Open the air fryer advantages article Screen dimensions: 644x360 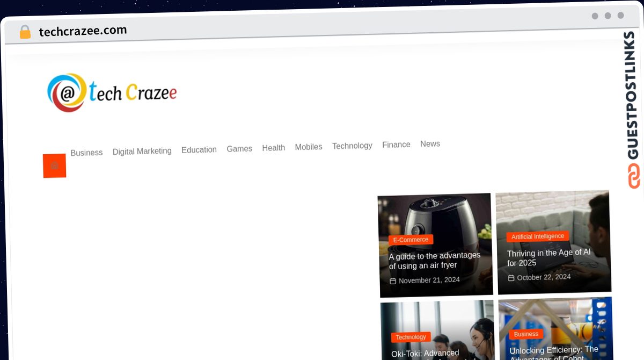point(435,261)
